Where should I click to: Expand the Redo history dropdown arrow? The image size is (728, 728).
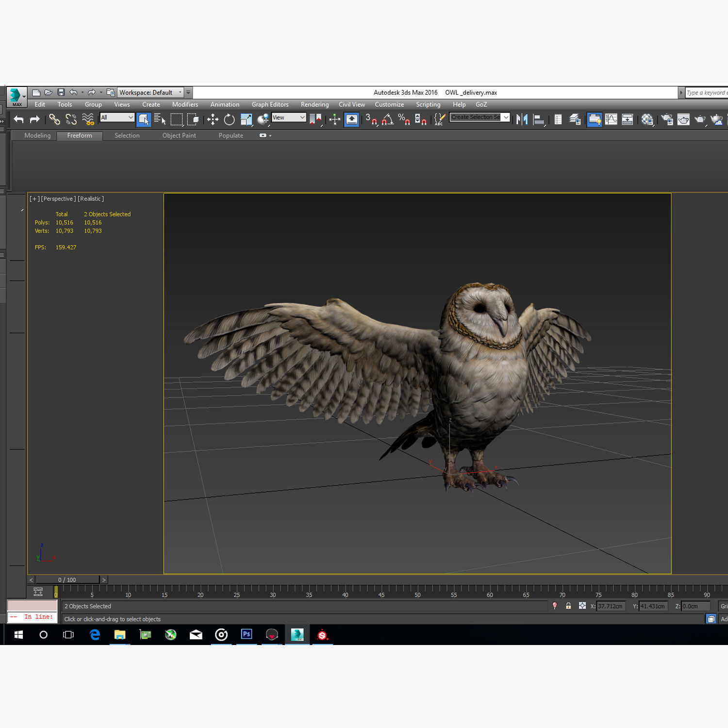tap(101, 92)
